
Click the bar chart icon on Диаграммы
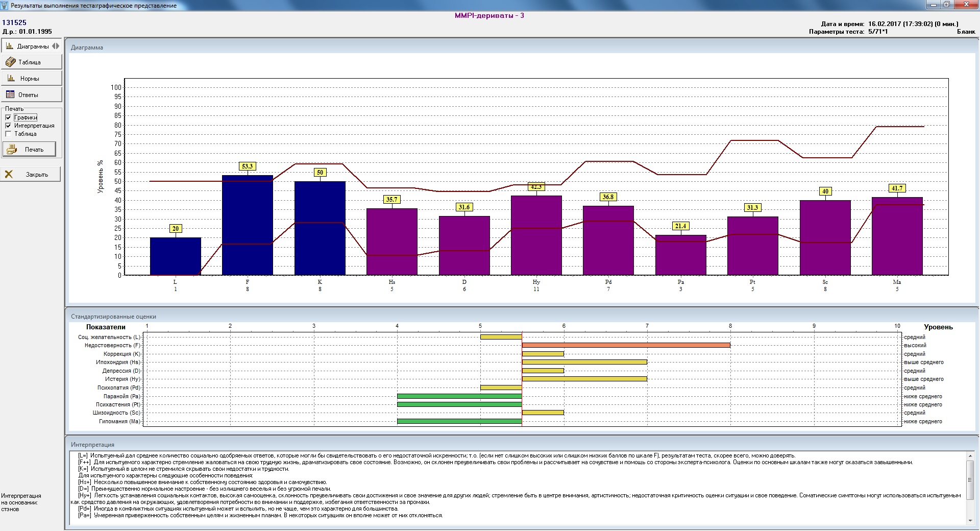(10, 46)
